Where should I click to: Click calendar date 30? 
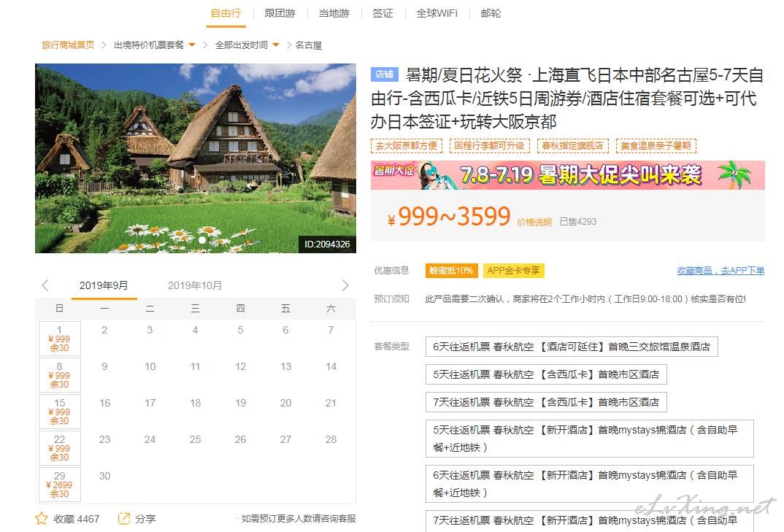pyautogui.click(x=104, y=476)
